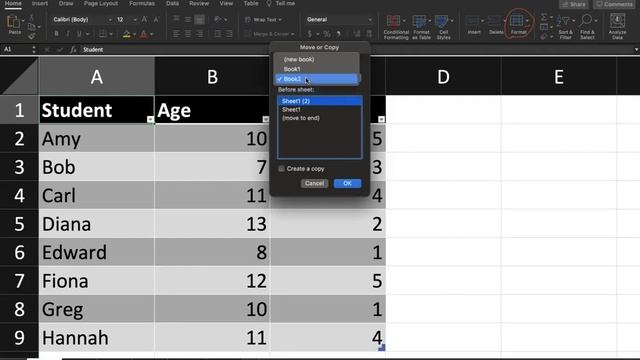Switch to the Page Layout tab
This screenshot has height=360, width=640.
point(101,3)
